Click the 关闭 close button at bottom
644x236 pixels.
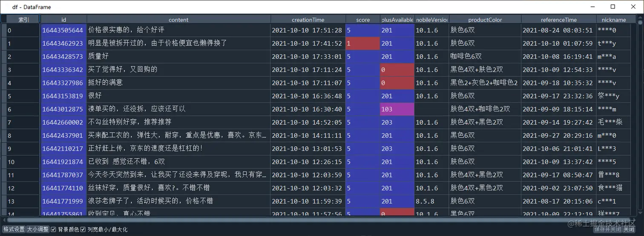coord(629,230)
